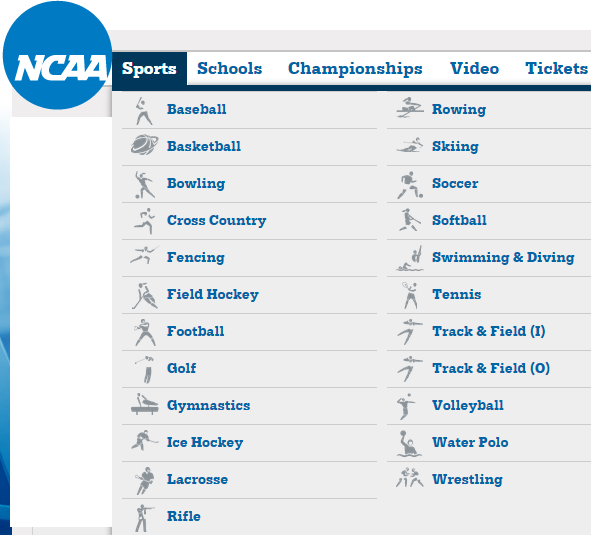Click the NCAA logo
591x535 pixels.
(x=57, y=55)
